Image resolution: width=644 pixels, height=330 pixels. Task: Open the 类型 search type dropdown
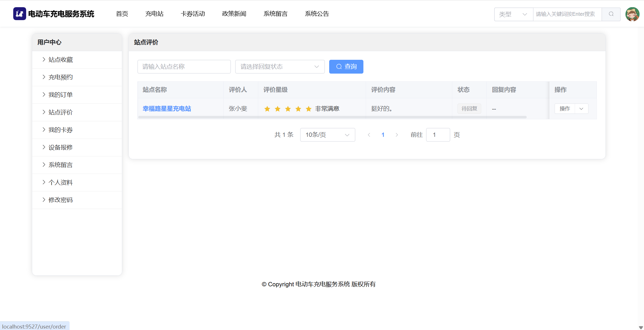[x=513, y=14]
